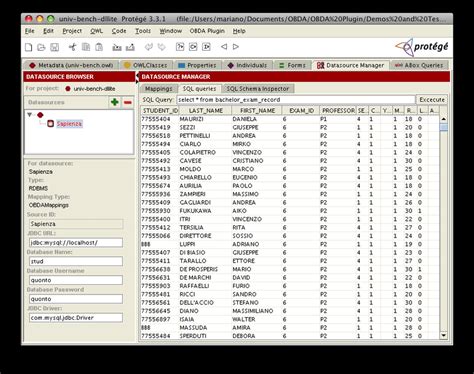The height and width of the screenshot is (374, 474).
Task: Click the Database Username field
Action: (x=76, y=280)
